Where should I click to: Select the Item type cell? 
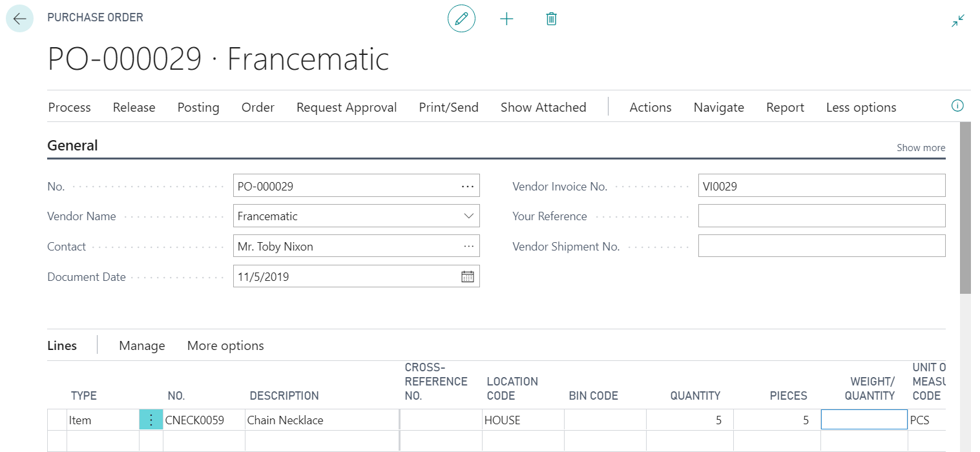[x=103, y=420]
